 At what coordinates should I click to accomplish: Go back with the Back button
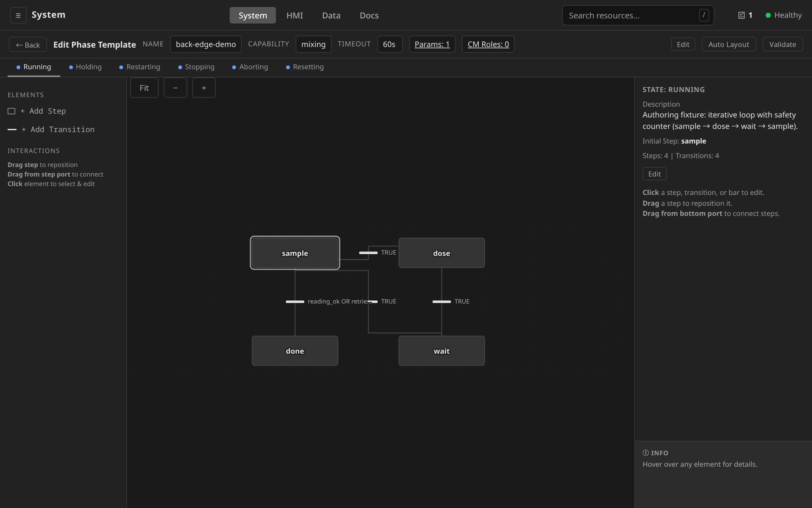[x=28, y=45]
